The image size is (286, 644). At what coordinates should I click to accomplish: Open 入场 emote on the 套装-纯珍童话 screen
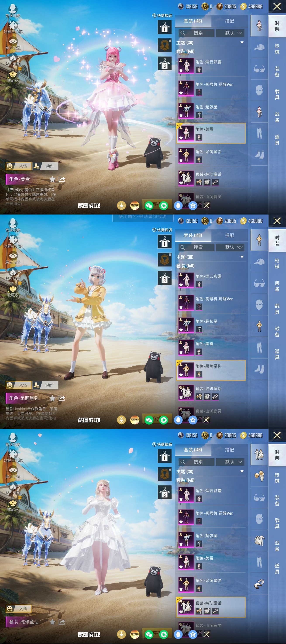pyautogui.click(x=19, y=608)
